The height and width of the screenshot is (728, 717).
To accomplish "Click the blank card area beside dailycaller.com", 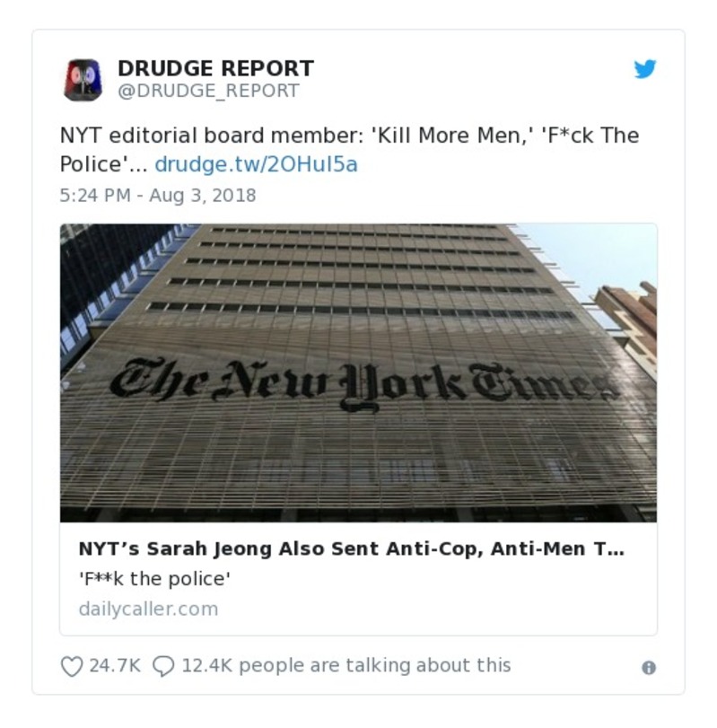I will (436, 610).
